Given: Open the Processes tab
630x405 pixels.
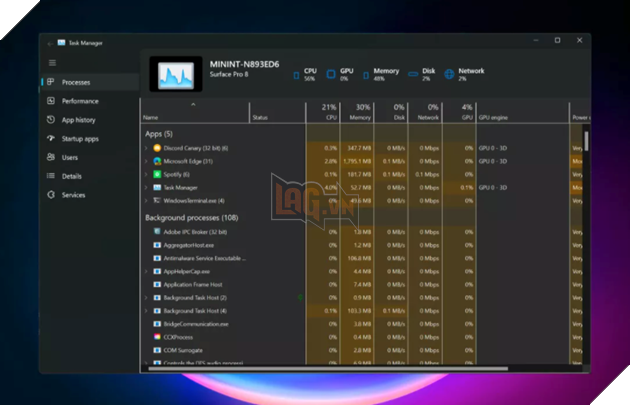Looking at the screenshot, I should tap(90, 82).
